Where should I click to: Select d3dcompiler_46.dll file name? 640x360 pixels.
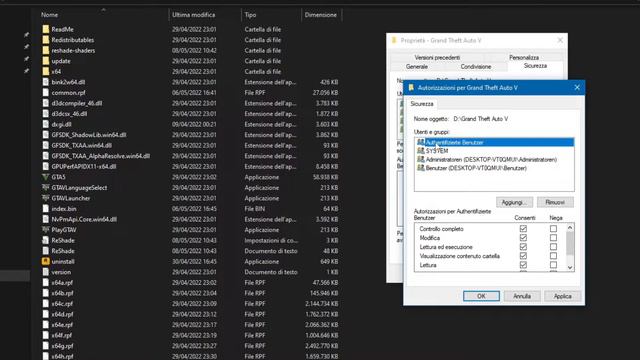pos(77,103)
